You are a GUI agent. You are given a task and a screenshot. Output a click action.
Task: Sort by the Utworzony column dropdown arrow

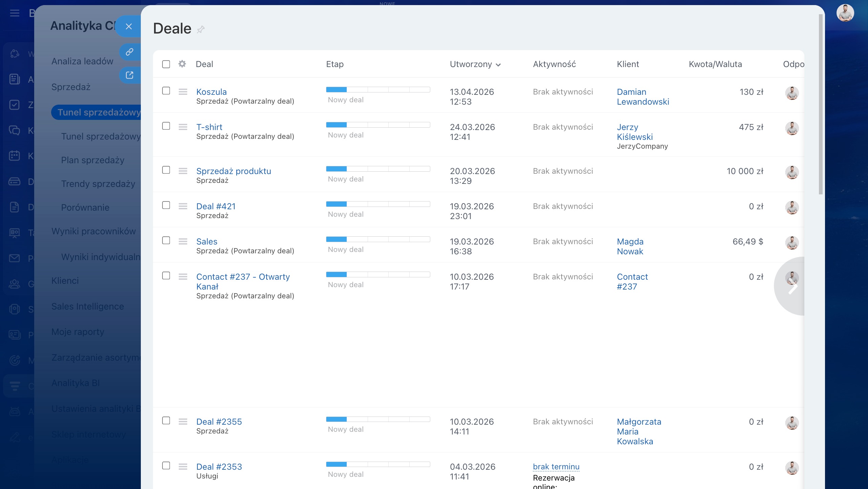pyautogui.click(x=498, y=65)
